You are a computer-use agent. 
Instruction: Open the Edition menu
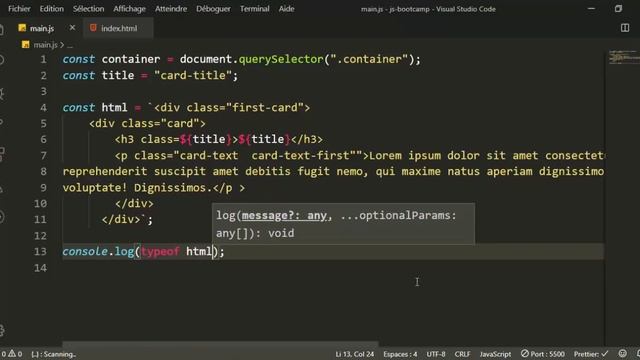51,9
